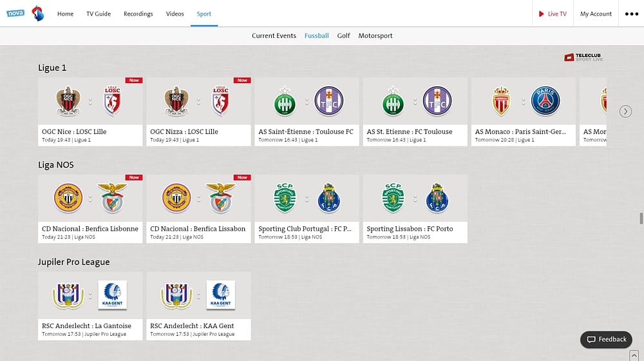Click FC Porto crest in Sporting Lissabon card
The width and height of the screenshot is (644, 361).
tap(437, 198)
